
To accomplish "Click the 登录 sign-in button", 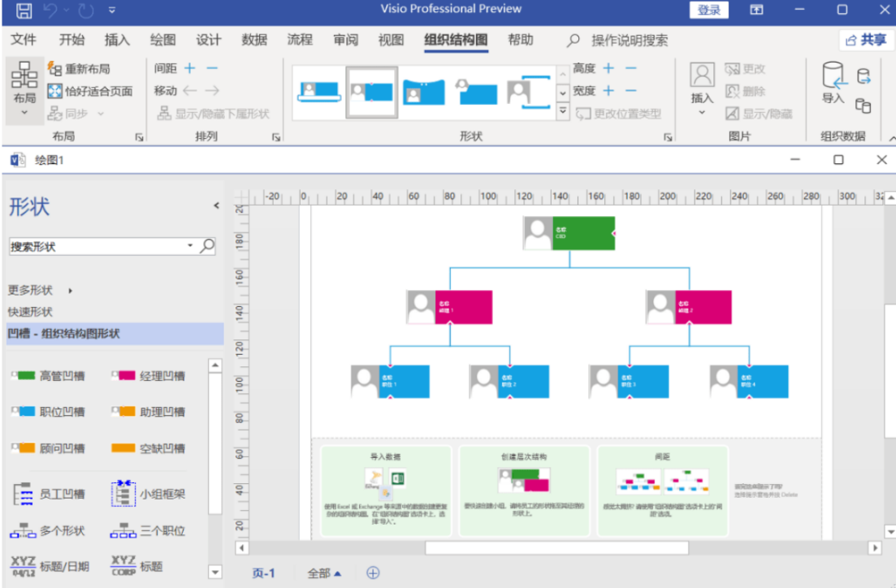I will 708,10.
